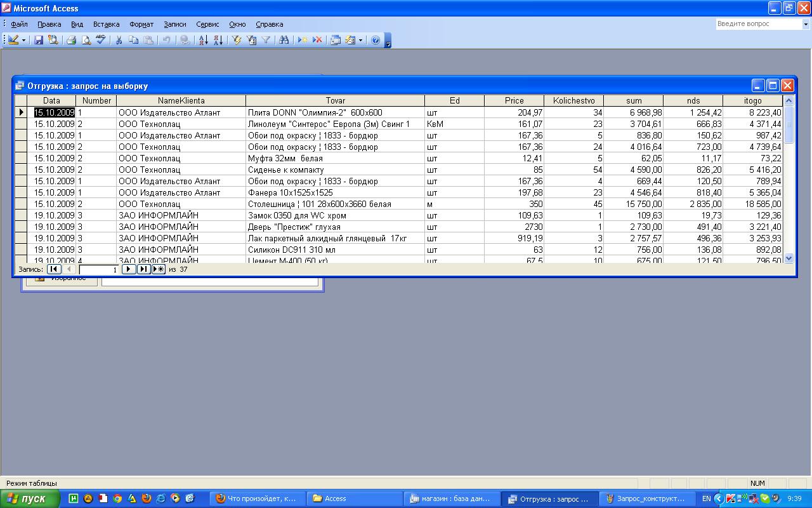
Task: Switch to 'магазин : база дан...' taskbar button
Action: coord(452,498)
